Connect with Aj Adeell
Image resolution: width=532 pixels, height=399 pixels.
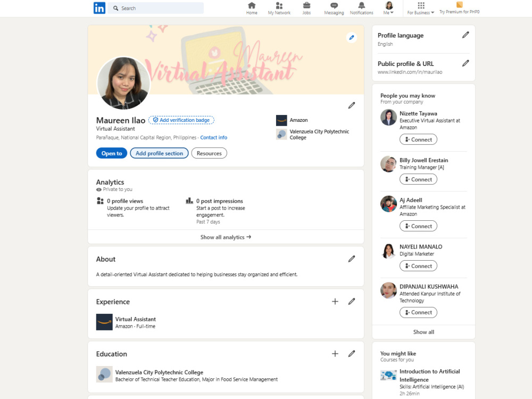[x=418, y=226]
